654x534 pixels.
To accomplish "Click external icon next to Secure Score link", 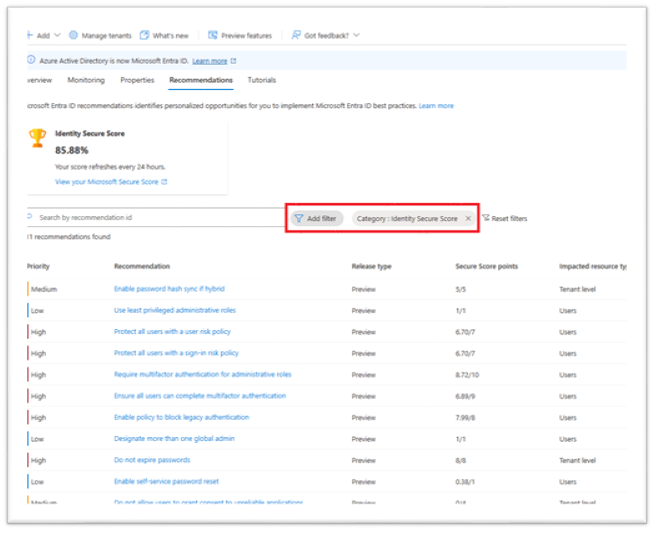I will (164, 182).
